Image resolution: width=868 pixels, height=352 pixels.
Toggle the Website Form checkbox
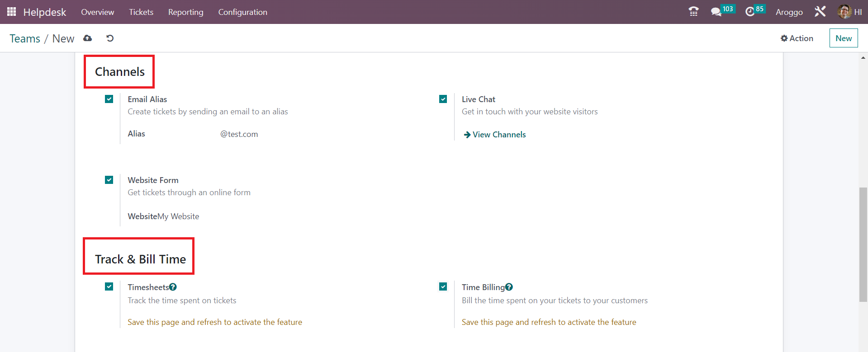click(x=109, y=180)
